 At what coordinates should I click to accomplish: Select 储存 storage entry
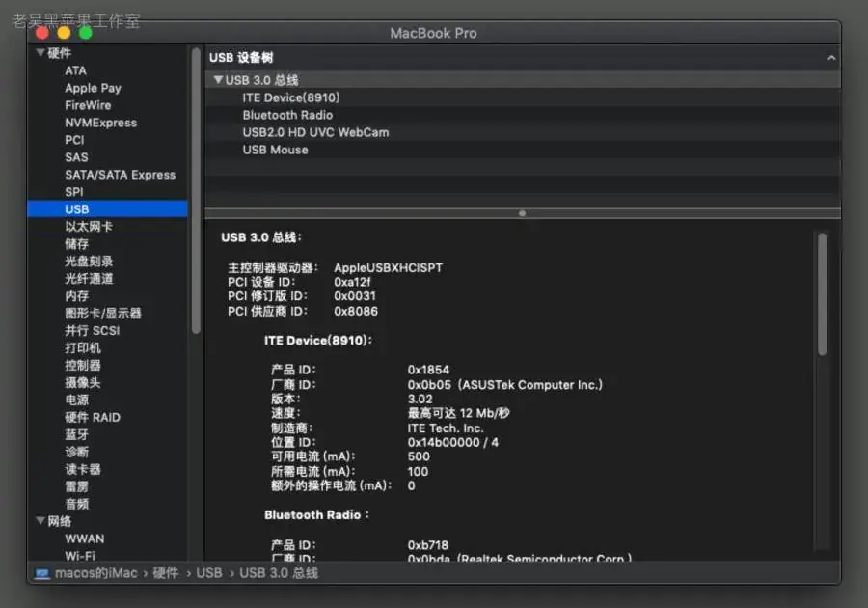[76, 243]
